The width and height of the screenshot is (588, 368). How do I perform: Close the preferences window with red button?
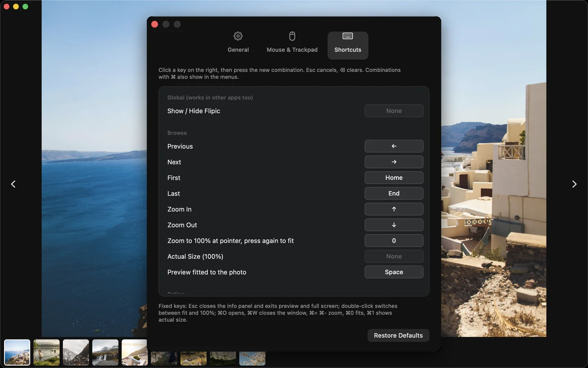point(155,24)
